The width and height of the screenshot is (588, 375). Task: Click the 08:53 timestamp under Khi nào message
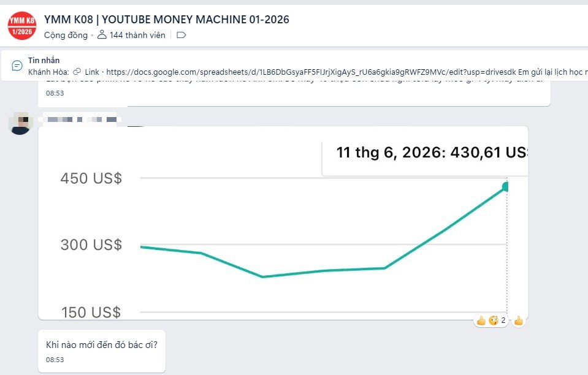click(x=55, y=360)
